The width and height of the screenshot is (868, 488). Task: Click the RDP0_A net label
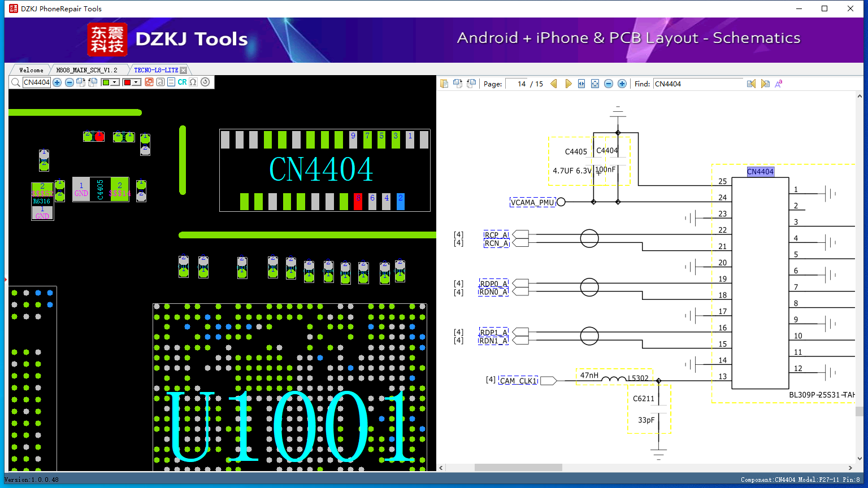click(x=493, y=284)
